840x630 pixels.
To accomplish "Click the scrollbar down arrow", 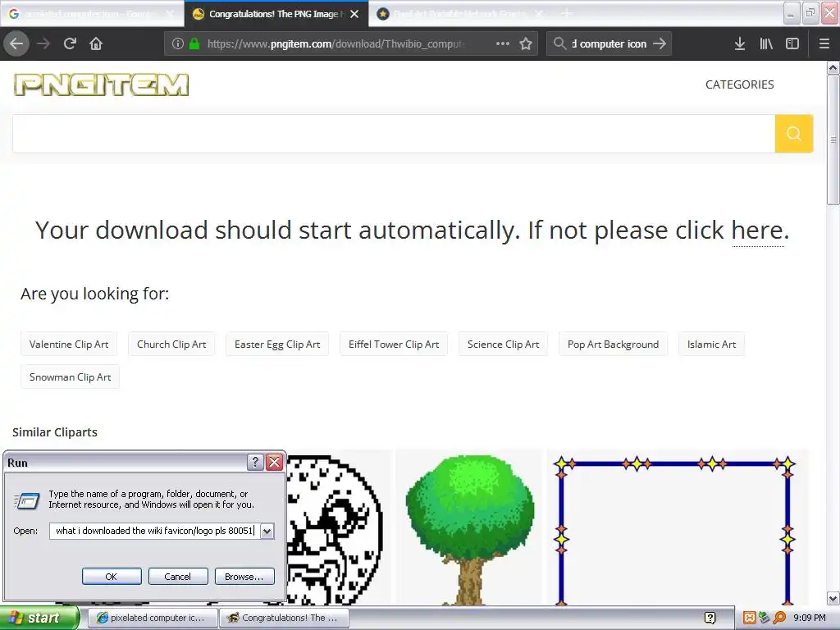I will click(833, 598).
